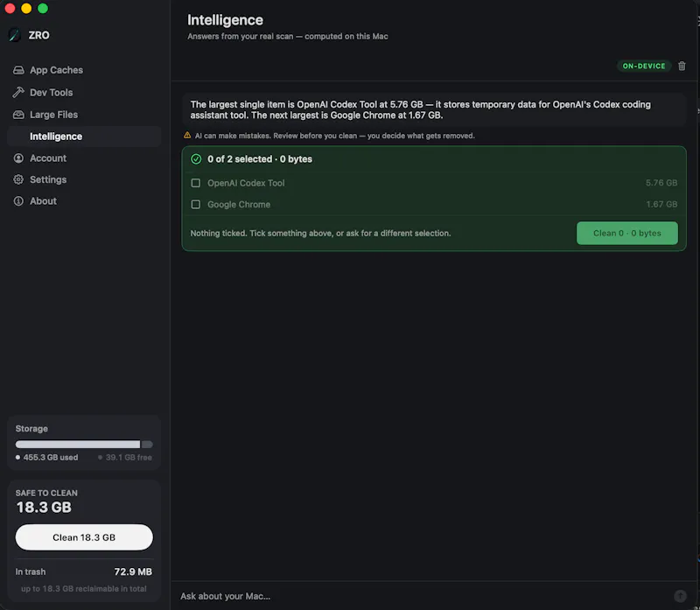Click the ON-DEVICE badge
Image resolution: width=700 pixels, height=610 pixels.
(x=644, y=67)
